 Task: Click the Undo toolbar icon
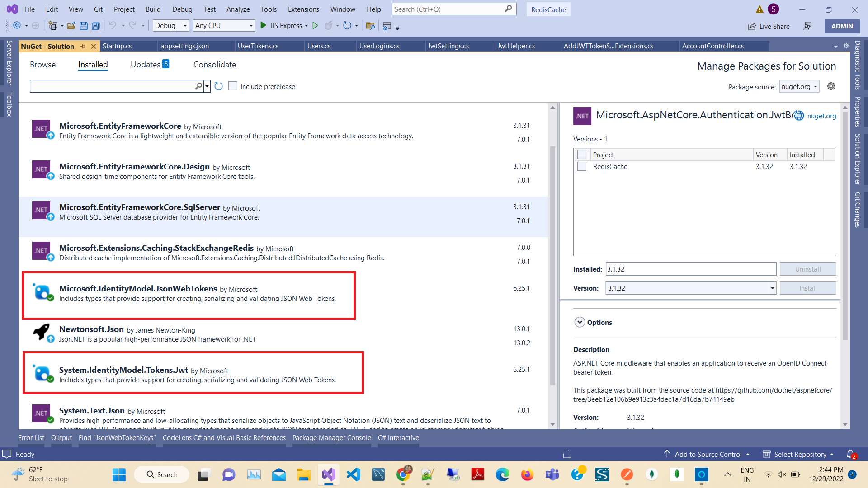[x=113, y=26]
